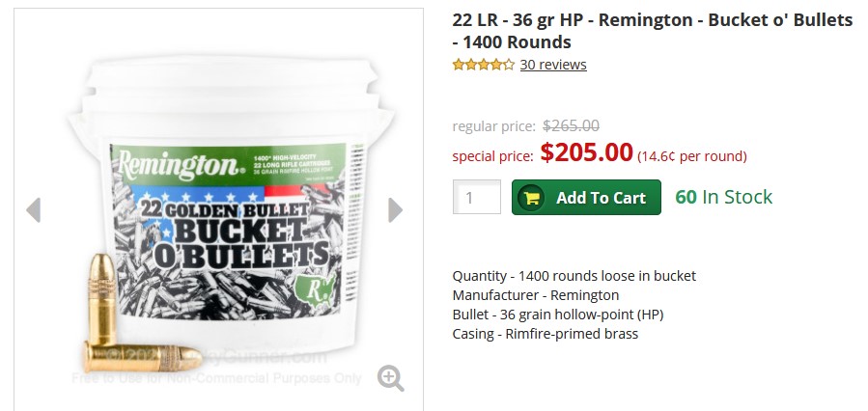Click the product title heading
Viewport: 868px width, 411px height.
pyautogui.click(x=652, y=31)
